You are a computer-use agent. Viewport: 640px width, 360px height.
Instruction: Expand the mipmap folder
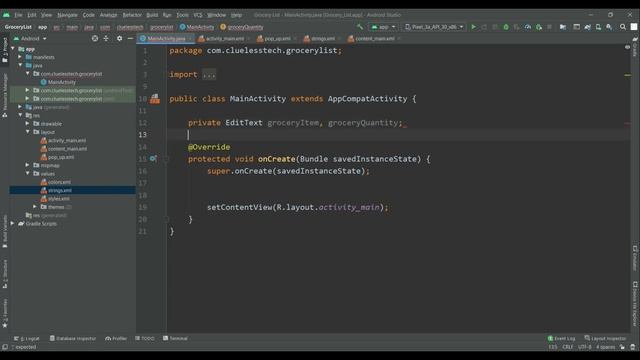click(x=27, y=165)
